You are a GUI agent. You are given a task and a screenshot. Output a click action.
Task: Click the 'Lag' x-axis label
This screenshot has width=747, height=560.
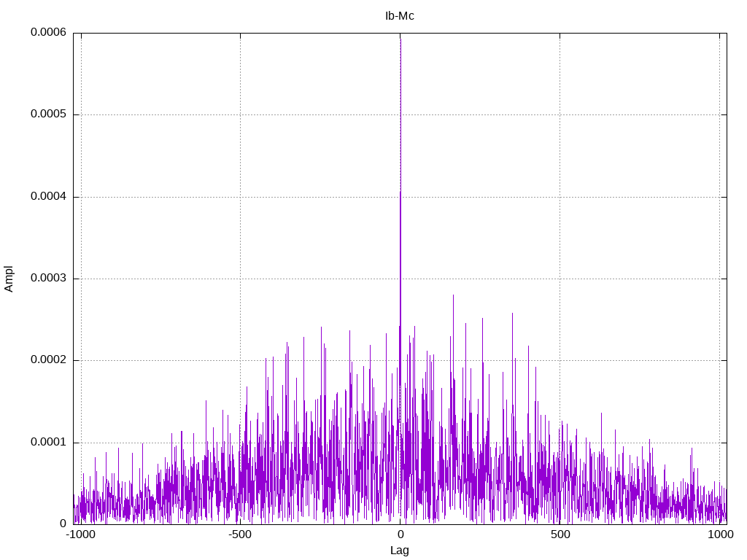[399, 551]
